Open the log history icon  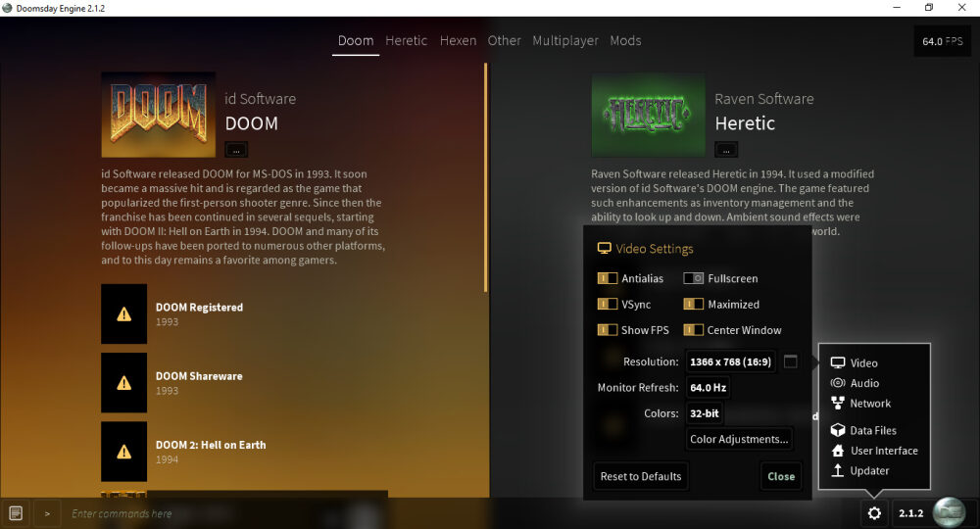click(16, 513)
